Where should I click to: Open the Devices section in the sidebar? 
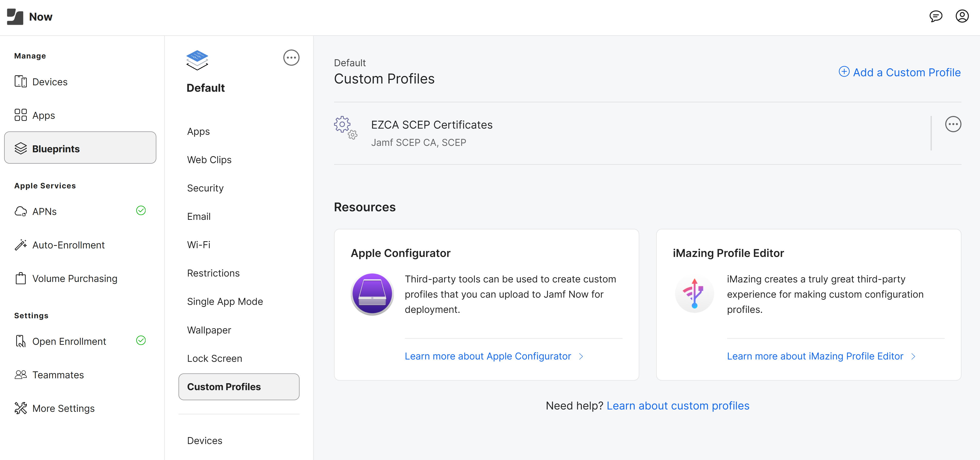(x=49, y=81)
